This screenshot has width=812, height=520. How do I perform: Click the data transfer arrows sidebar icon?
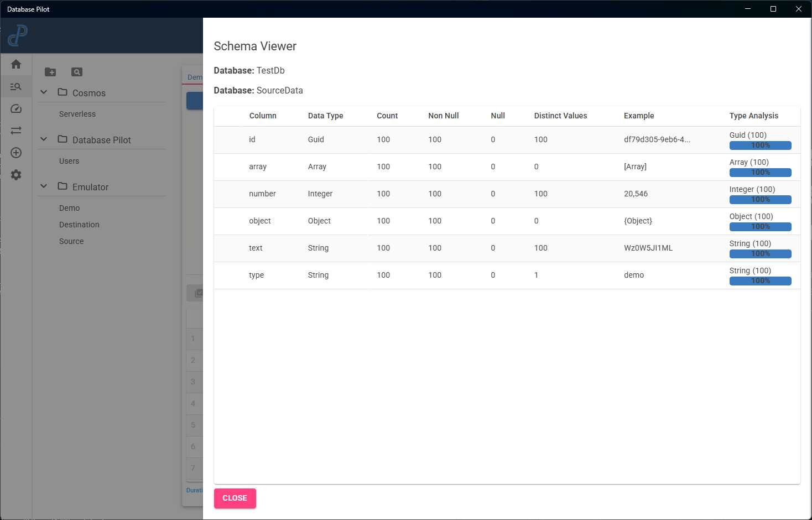(15, 131)
